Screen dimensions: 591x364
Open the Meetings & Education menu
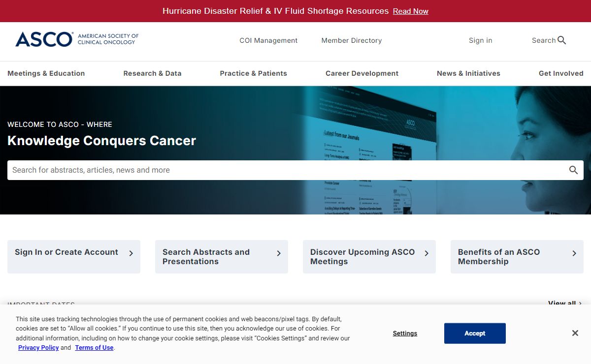tap(46, 73)
